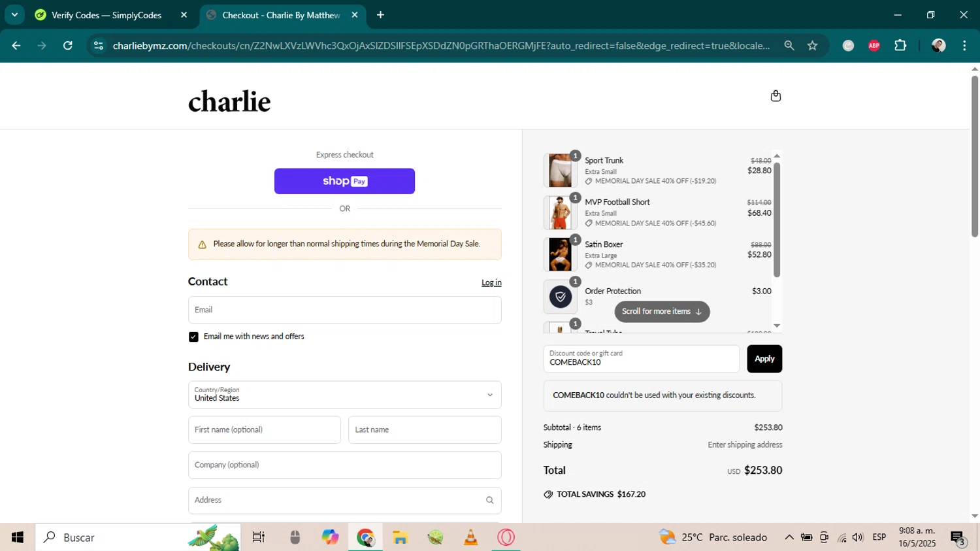Click the zoom magnifier icon in address bar
Viewport: 980px width, 551px height.
coord(789,46)
